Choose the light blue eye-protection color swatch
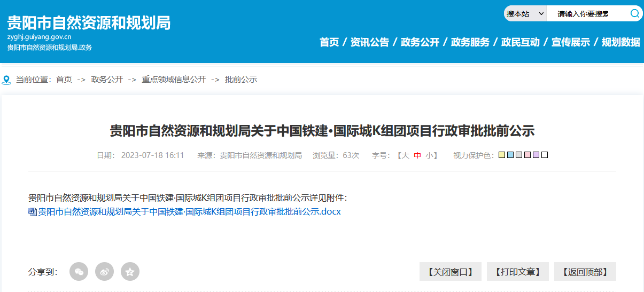Image resolution: width=644 pixels, height=292 pixels. click(x=510, y=155)
